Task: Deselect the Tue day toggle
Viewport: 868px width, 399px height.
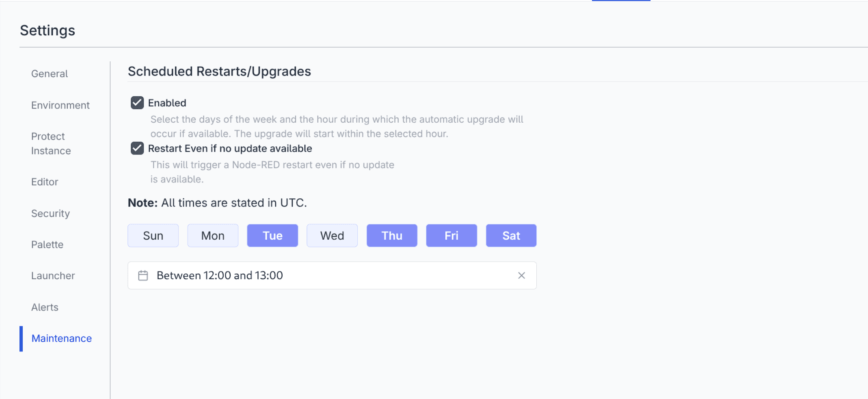Action: point(272,235)
